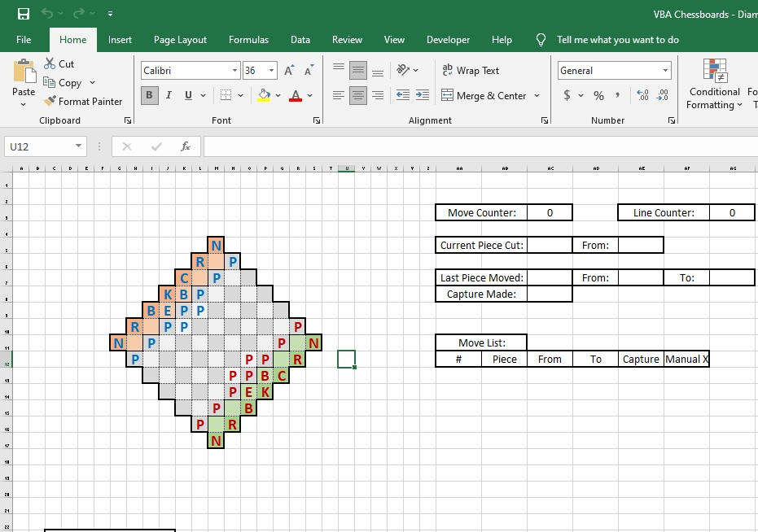Toggle Bold formatting

pyautogui.click(x=148, y=95)
